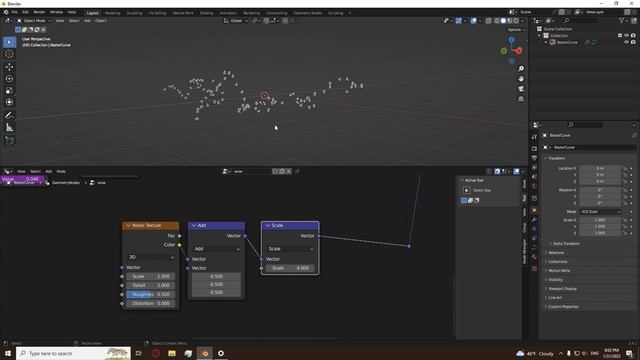640x360 pixels.
Task: Toggle Collection exclude checkbox in outliner
Action: pyautogui.click(x=620, y=36)
